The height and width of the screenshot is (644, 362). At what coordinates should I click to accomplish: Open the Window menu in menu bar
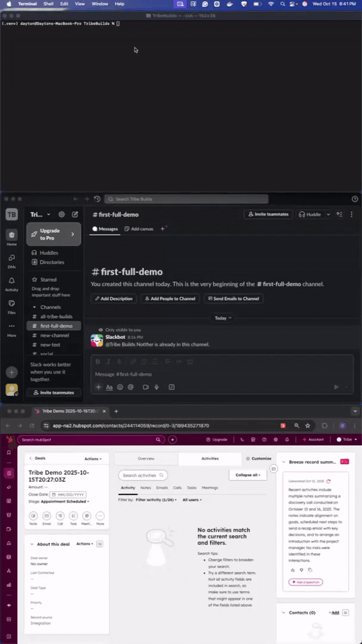(100, 4)
